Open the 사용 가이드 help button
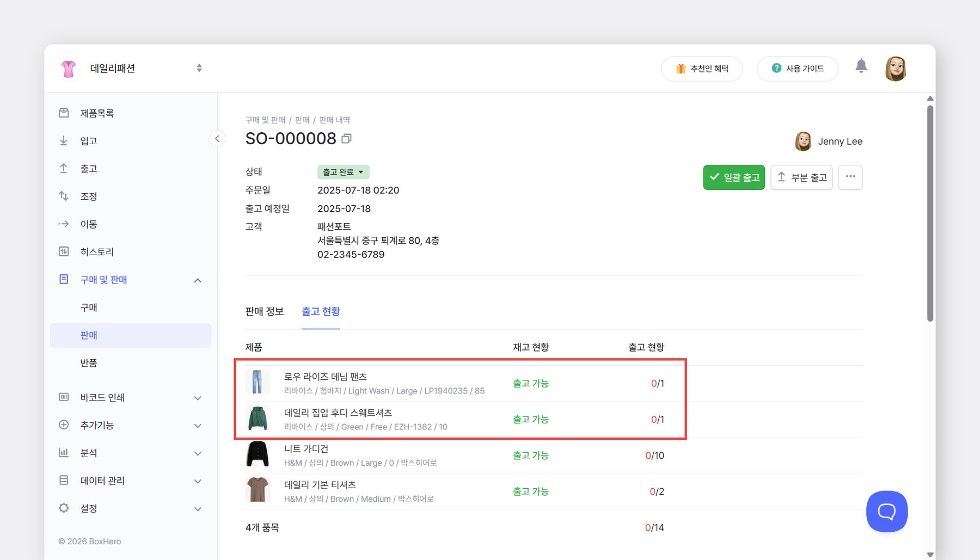The image size is (980, 560). (797, 68)
